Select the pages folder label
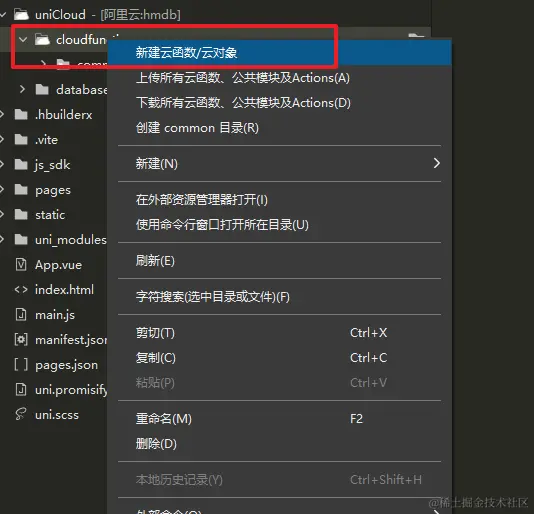Viewport: 534px width, 514px height. [x=53, y=190]
